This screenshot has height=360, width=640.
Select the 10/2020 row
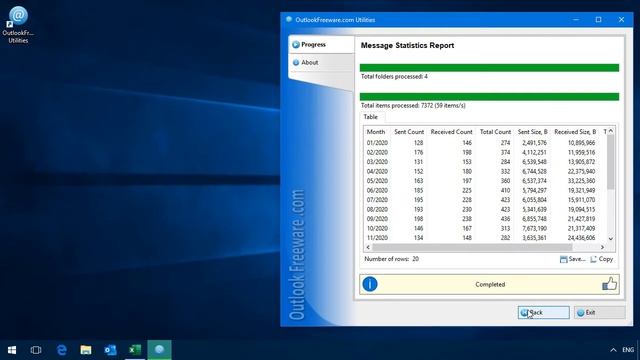pos(485,229)
